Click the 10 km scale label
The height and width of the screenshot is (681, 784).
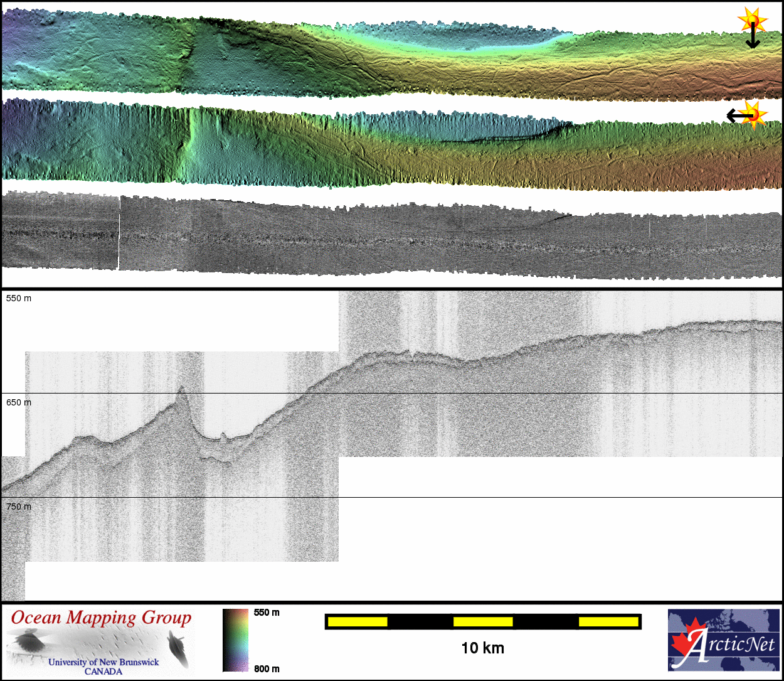click(x=482, y=648)
